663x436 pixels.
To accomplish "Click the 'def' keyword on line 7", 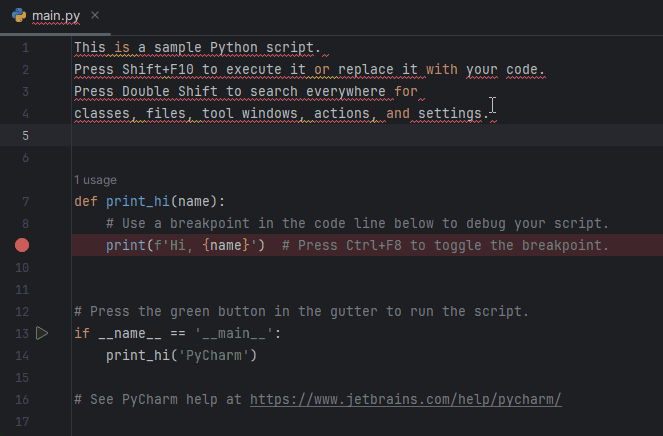I will click(x=86, y=201).
